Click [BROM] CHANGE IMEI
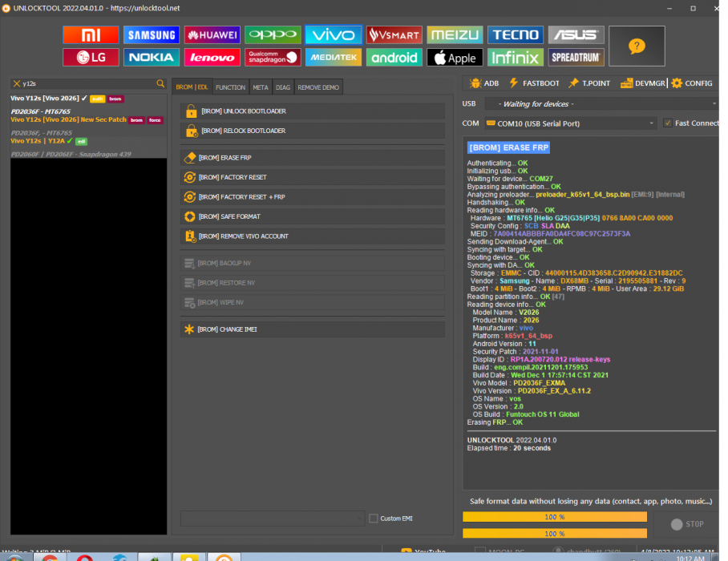Screen dimensions: 728x561 click(313, 329)
